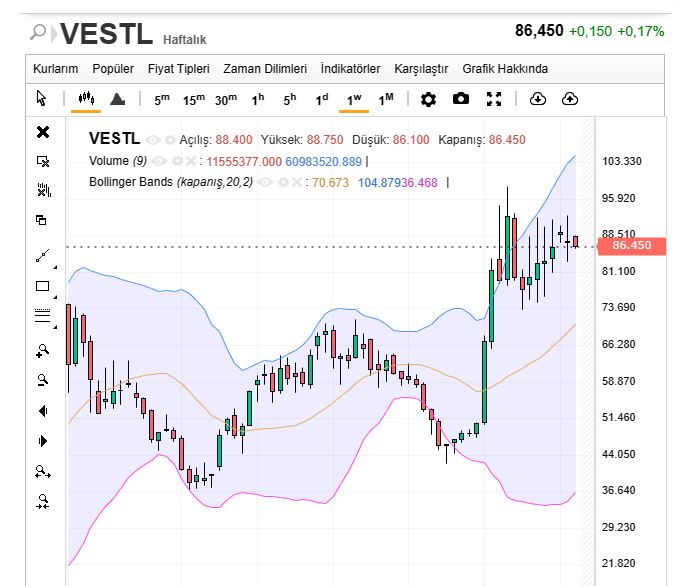
Task: Click the remove indicators icon
Action: (43, 190)
